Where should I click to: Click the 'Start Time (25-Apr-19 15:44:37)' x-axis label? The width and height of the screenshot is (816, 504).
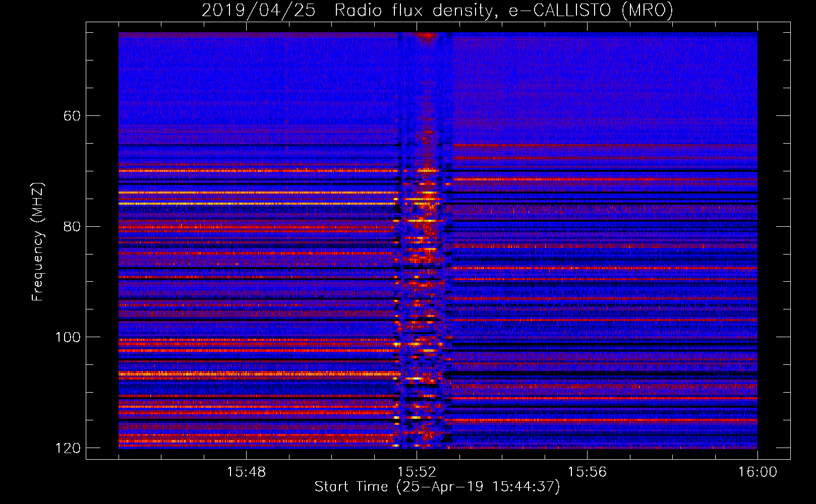(437, 487)
